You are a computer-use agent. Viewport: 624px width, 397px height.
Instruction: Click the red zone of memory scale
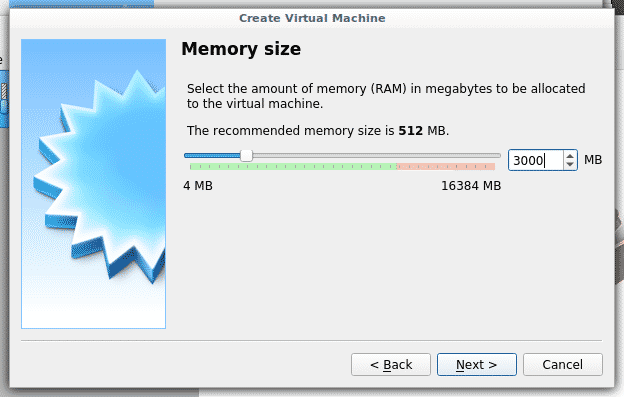tap(446, 166)
